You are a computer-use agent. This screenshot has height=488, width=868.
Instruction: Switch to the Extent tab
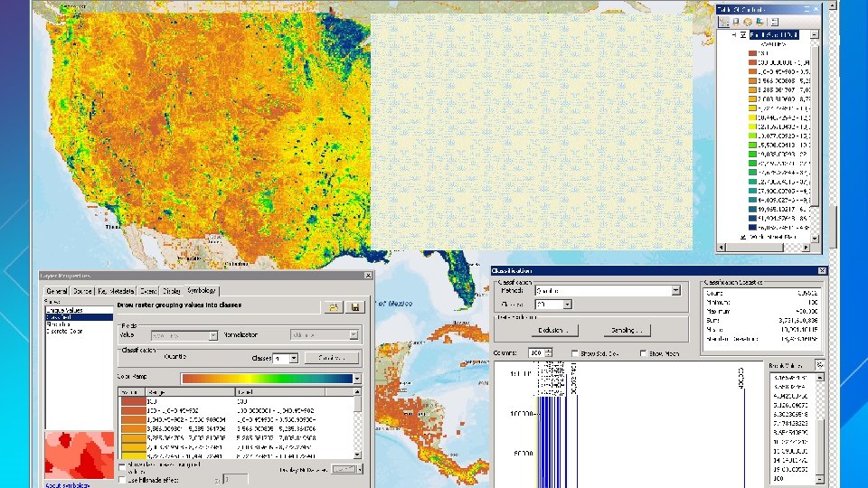[x=148, y=291]
